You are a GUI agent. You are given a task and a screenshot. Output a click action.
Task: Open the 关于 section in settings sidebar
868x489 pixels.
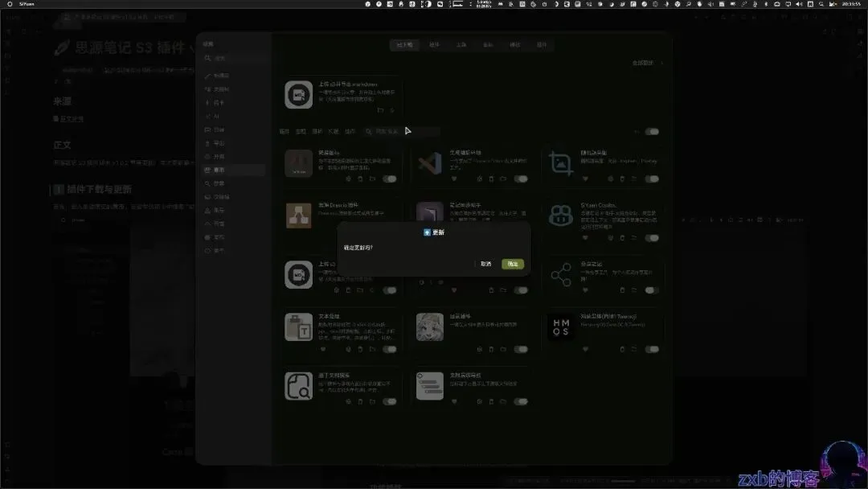point(234,251)
